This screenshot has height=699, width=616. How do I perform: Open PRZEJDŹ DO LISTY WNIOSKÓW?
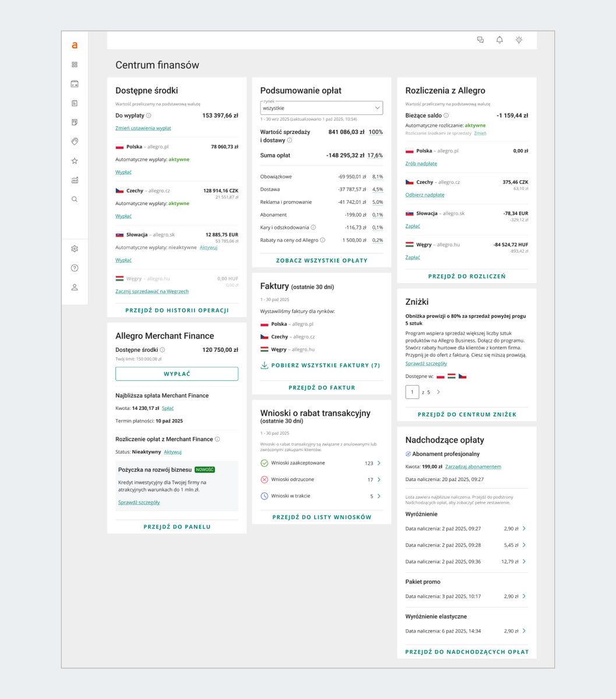(322, 517)
